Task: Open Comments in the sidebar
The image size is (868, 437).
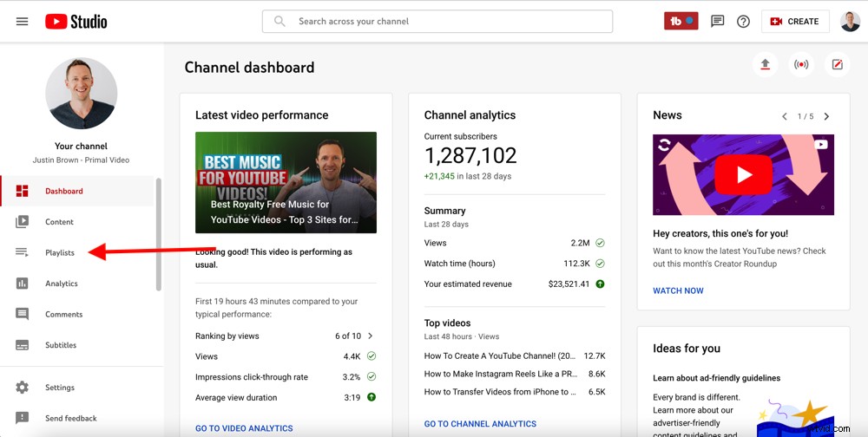Action: pos(77,314)
